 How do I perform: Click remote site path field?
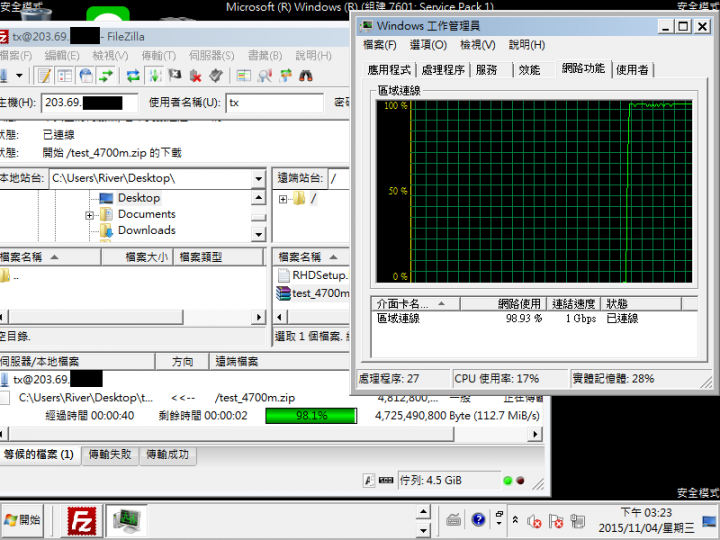coord(339,179)
